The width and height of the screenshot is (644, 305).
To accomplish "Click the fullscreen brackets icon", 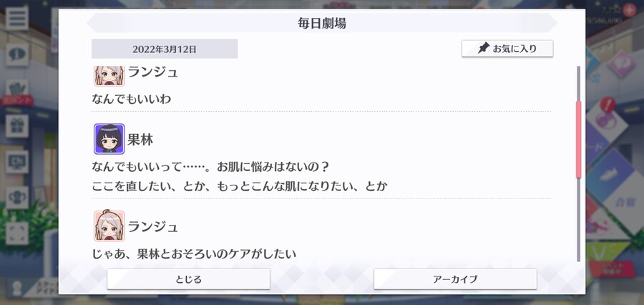I will (17, 233).
